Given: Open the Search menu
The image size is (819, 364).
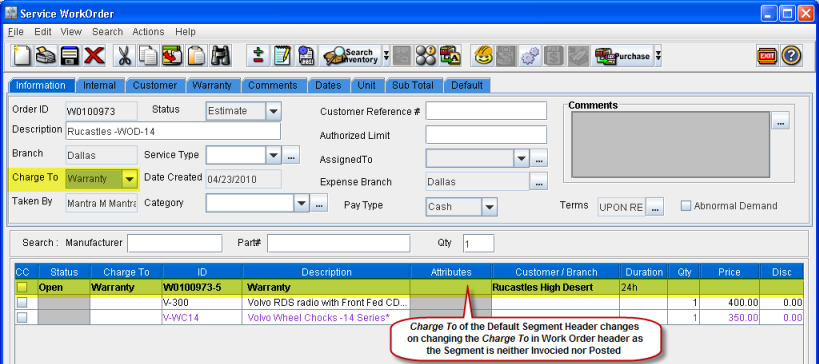Looking at the screenshot, I should coord(108,32).
